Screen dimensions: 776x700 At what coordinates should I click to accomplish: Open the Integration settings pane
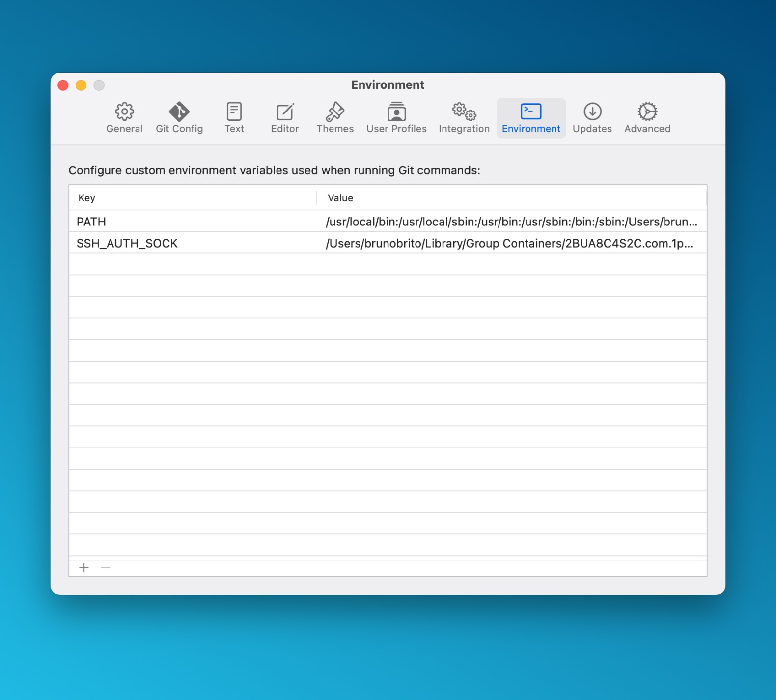point(464,118)
